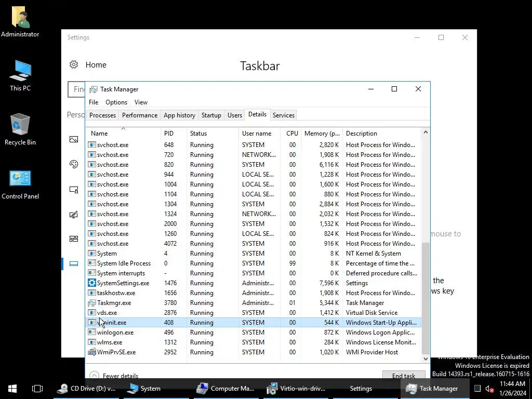The image size is (532, 399).
Task: Open the Action Center tray icon
Action: [x=477, y=389]
